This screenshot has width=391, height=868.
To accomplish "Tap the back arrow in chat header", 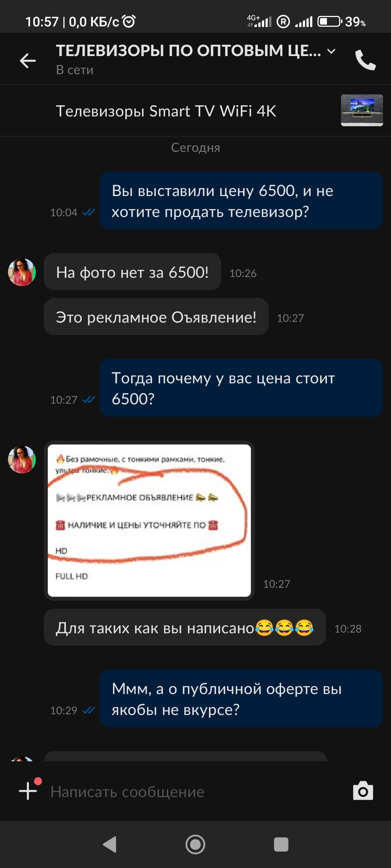I will (x=28, y=60).
